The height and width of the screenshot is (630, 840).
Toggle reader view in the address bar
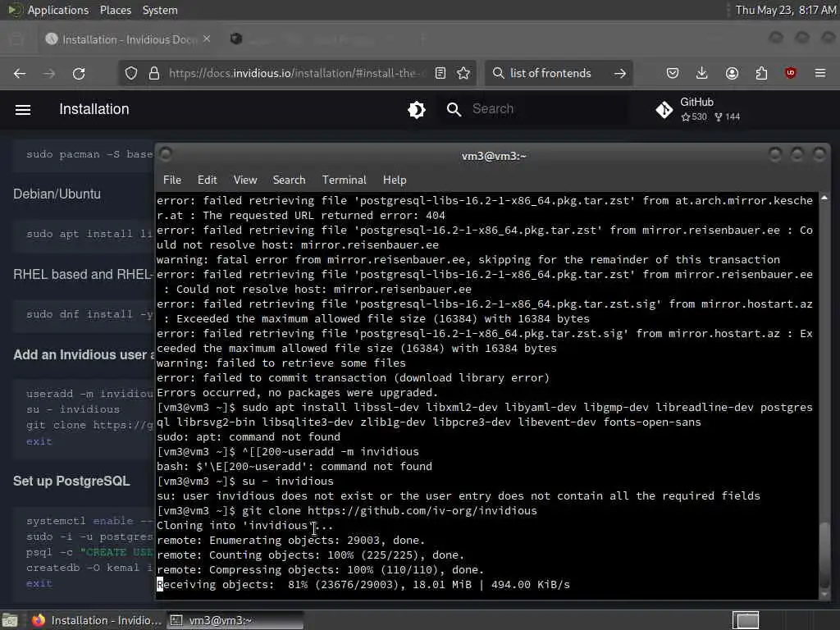(x=441, y=73)
